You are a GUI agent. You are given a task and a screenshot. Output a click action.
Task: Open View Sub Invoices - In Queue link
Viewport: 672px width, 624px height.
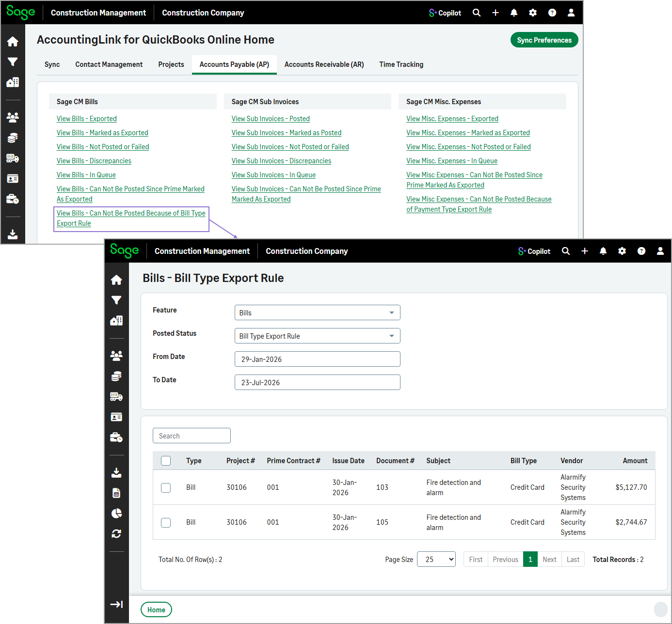click(x=273, y=175)
